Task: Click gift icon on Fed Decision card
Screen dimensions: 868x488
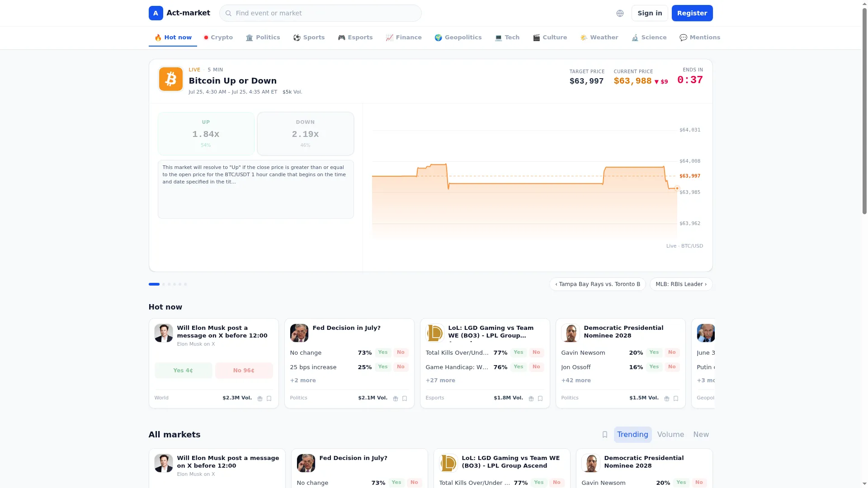Action: coord(395,399)
